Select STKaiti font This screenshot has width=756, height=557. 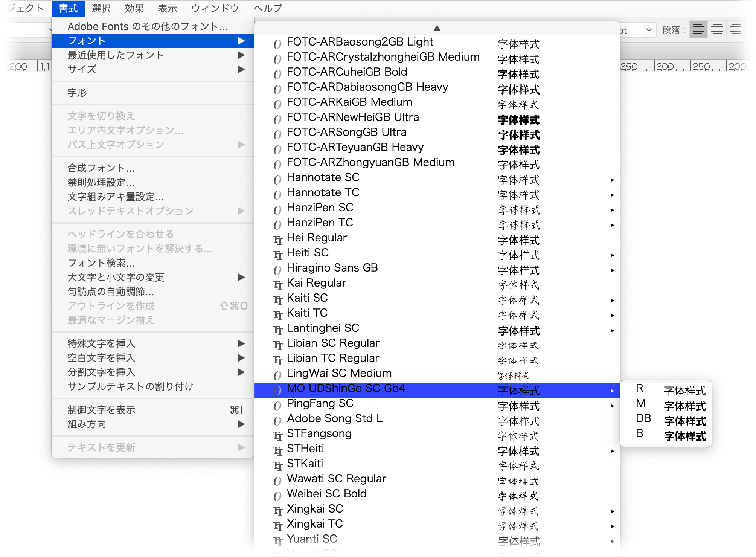(437, 465)
